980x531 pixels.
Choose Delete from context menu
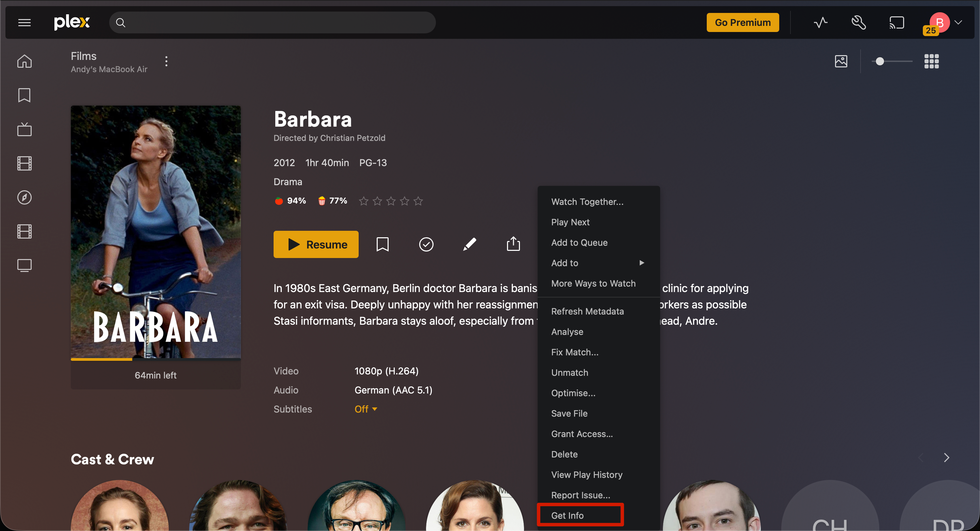point(599,454)
